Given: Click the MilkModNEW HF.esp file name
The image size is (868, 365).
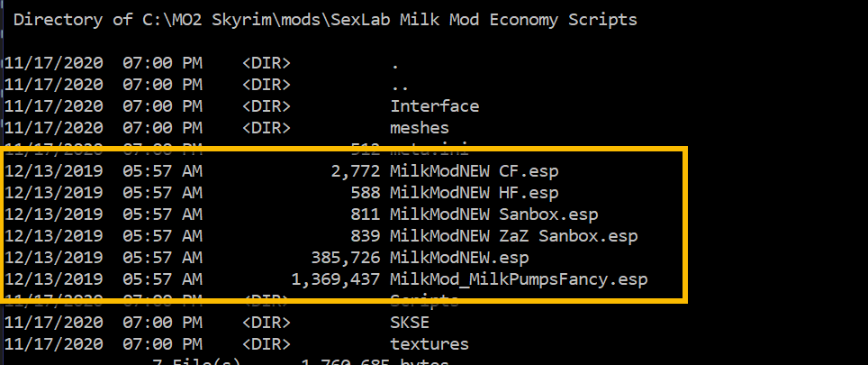Looking at the screenshot, I should coord(475,193).
